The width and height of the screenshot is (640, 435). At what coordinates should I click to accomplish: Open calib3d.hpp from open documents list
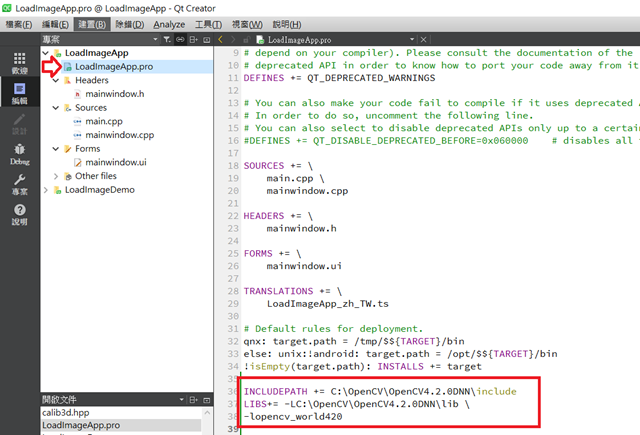[x=65, y=413]
